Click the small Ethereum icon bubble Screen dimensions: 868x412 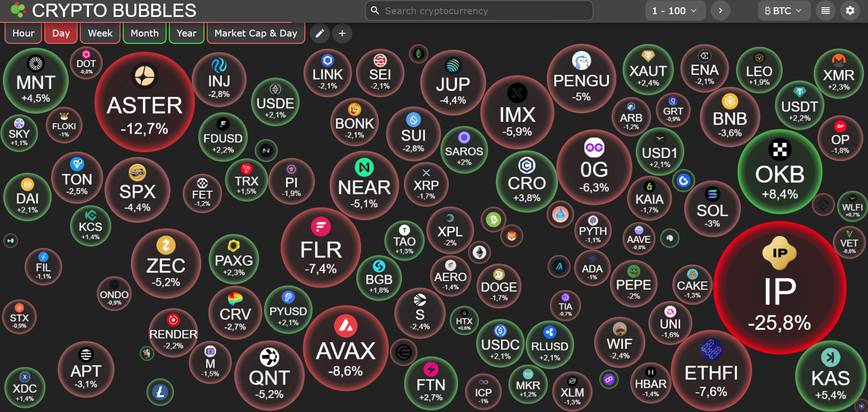pos(479,252)
